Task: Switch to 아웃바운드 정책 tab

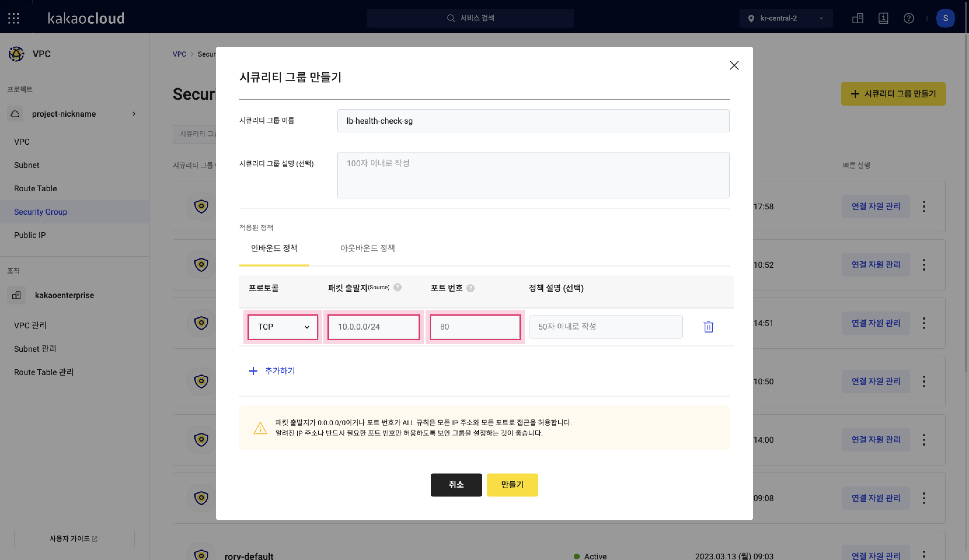Action: (367, 249)
